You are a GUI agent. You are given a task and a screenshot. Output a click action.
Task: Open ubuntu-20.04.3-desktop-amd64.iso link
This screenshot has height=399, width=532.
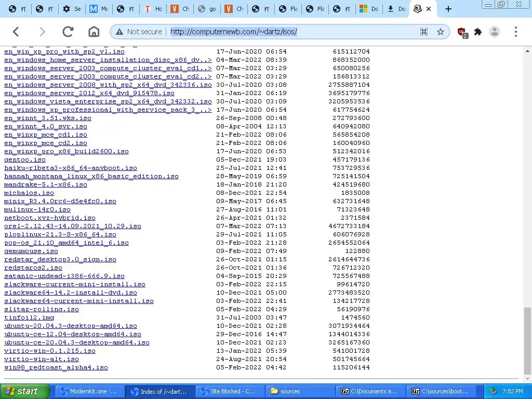[71, 326]
